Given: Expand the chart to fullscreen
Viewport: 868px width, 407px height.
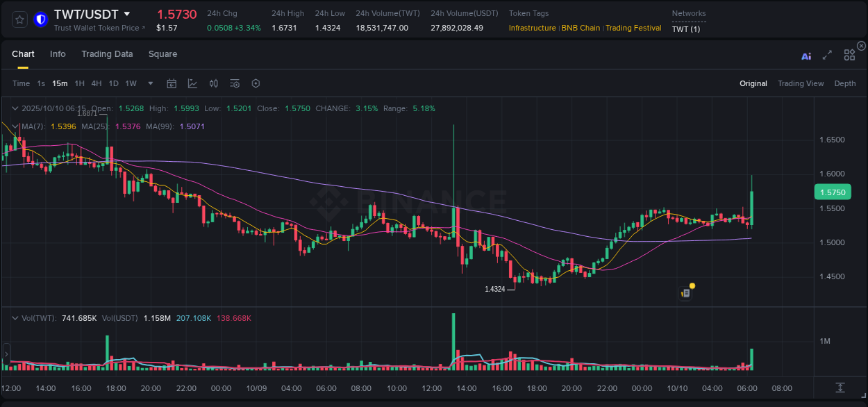Looking at the screenshot, I should point(826,56).
